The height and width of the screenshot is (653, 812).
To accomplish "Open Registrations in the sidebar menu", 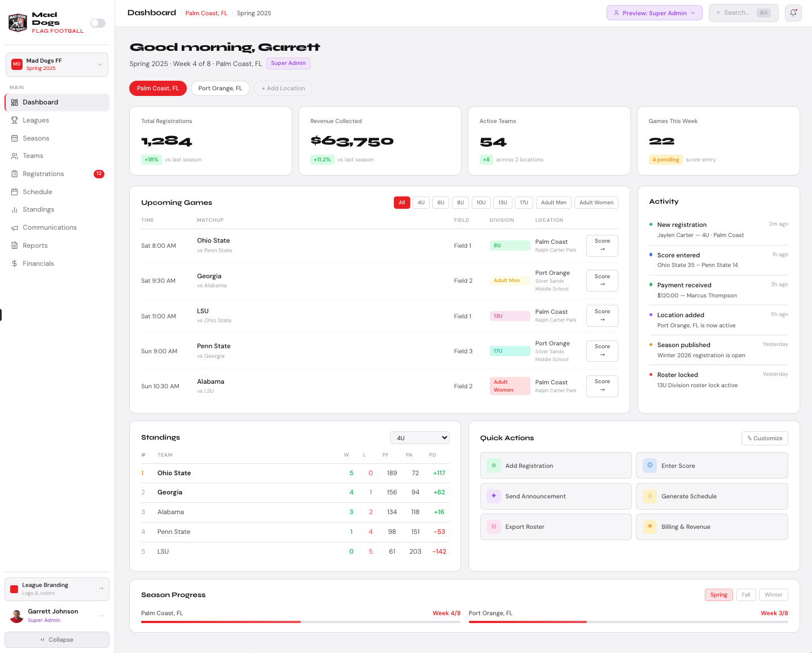I will coord(43,174).
